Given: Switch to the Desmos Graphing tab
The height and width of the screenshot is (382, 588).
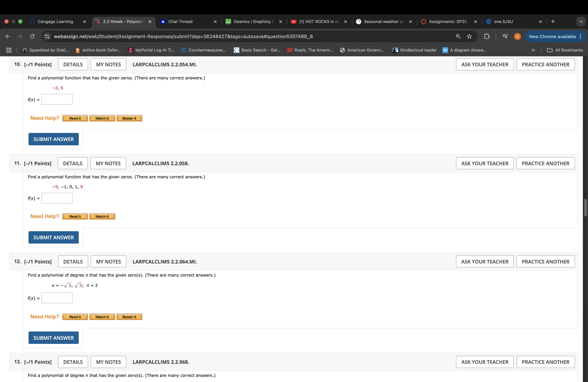Looking at the screenshot, I should pyautogui.click(x=254, y=22).
